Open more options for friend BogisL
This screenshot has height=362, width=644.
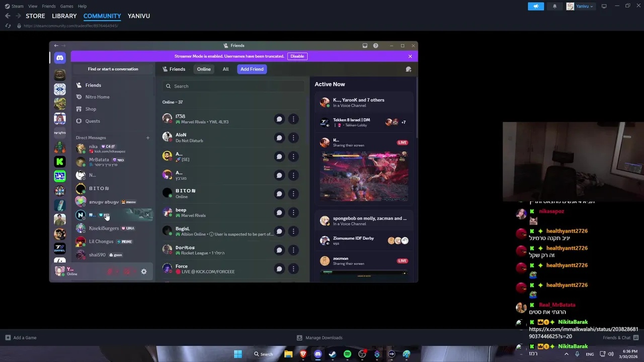[x=293, y=231]
